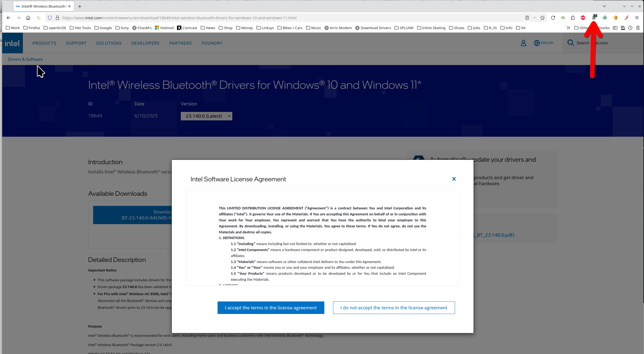Accept the terms in the license agreement
The height and width of the screenshot is (354, 644).
pyautogui.click(x=271, y=308)
